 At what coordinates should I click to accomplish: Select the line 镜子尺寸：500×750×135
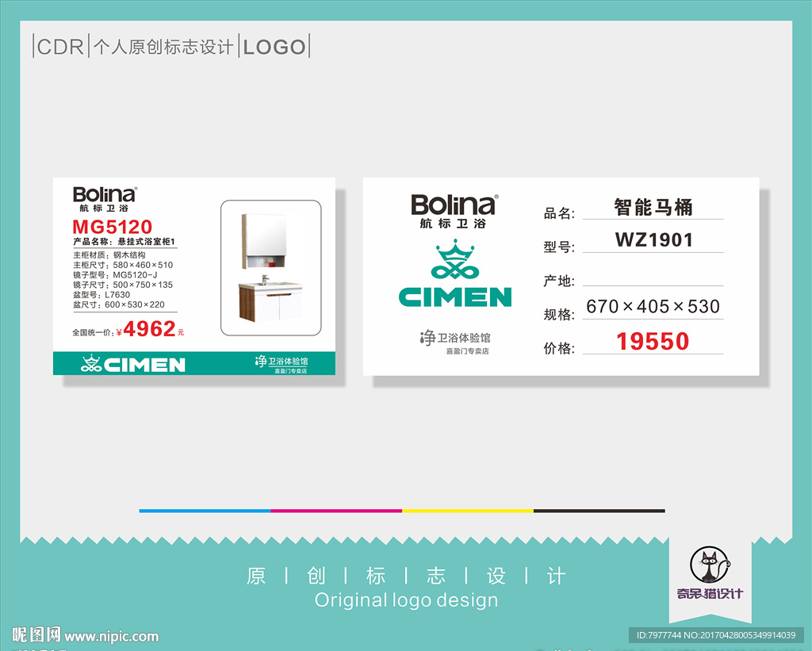(x=123, y=285)
